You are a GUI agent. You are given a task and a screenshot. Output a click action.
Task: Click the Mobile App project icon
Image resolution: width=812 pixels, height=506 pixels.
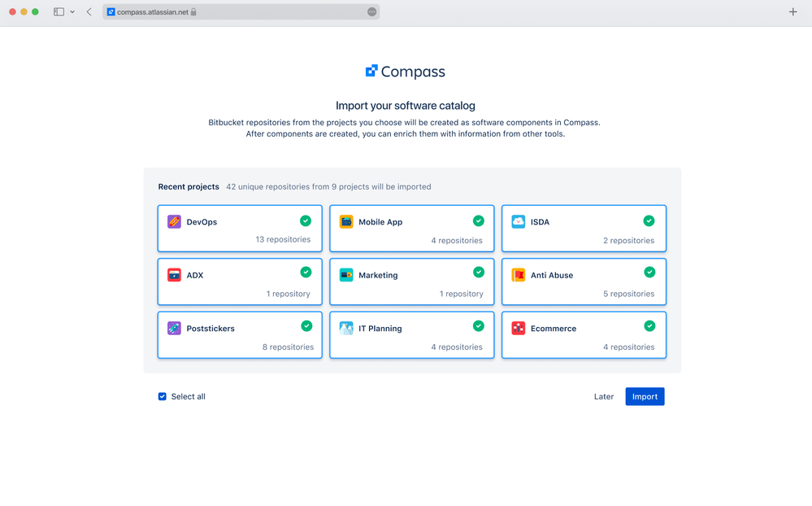pyautogui.click(x=346, y=222)
